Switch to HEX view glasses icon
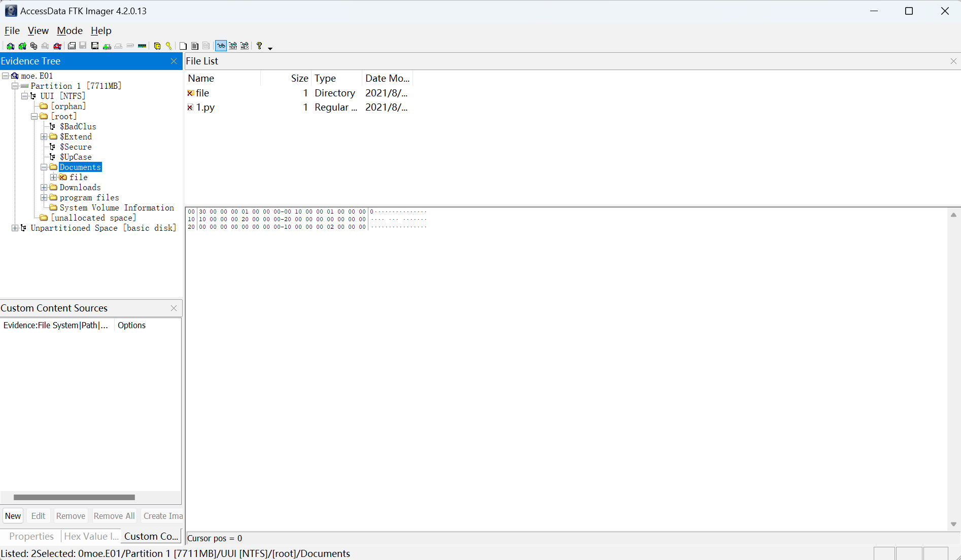 click(245, 46)
